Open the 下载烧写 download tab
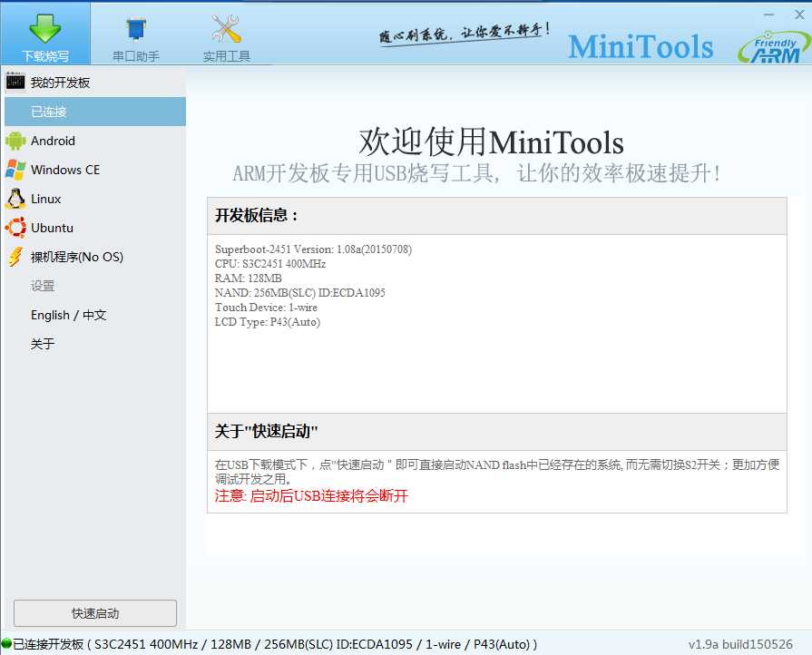Screen dimensions: 812x655 point(45,34)
